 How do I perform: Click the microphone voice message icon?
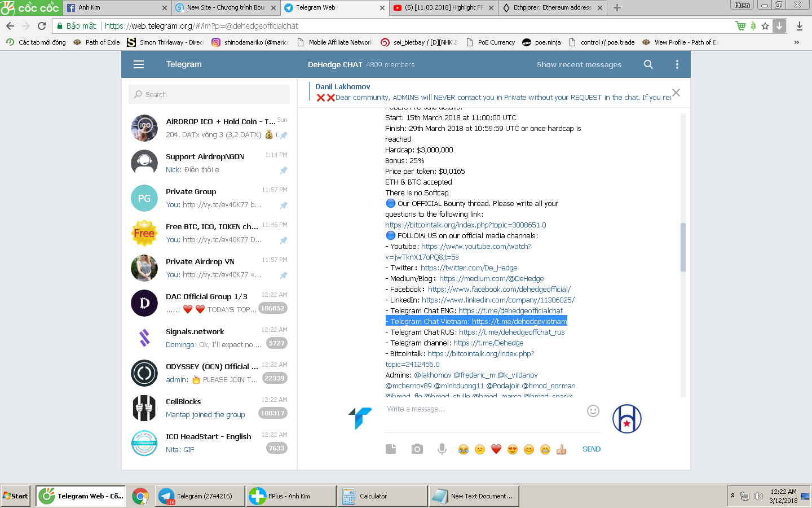click(x=442, y=449)
